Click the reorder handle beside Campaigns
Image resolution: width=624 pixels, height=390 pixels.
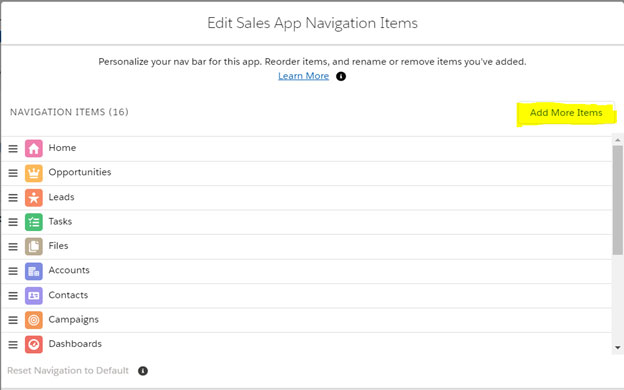pyautogui.click(x=13, y=320)
